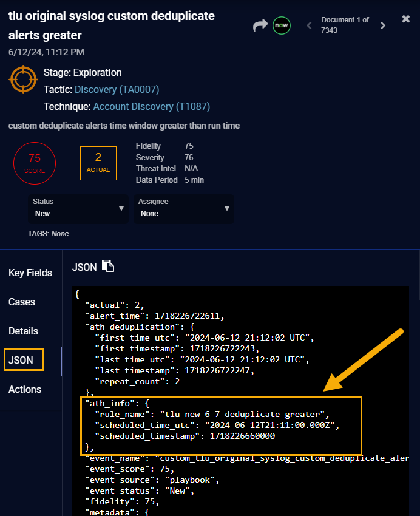Go to the previous document
This screenshot has height=516, width=420.
tap(308, 25)
